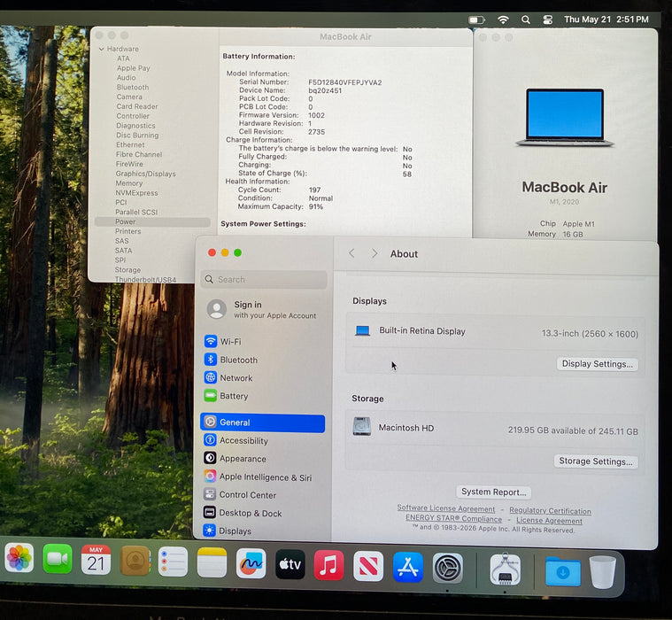Click the battery status icon in menu bar
This screenshot has height=620, width=672.
476,19
